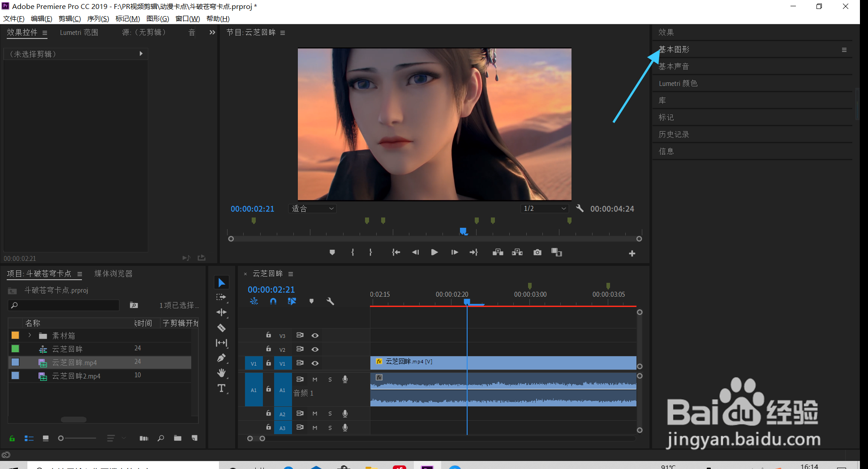The image size is (868, 469).
Task: Click Add Marker in program monitor
Action: [332, 252]
